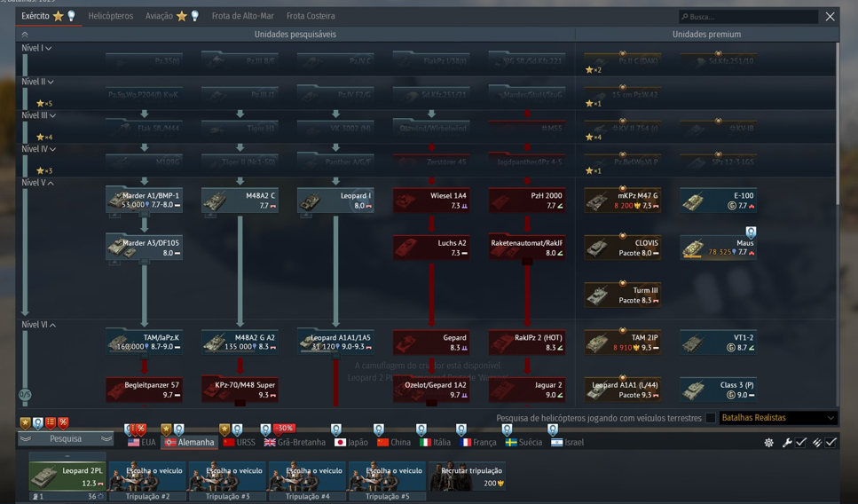
Task: Click the vertical scrollbar of the tree
Action: click(838, 123)
